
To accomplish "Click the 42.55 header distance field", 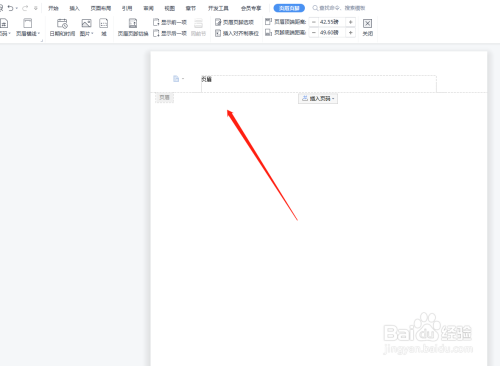I will point(331,22).
